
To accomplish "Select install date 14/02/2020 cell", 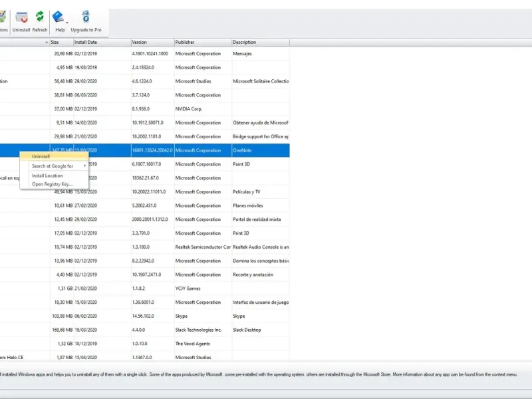I will [x=86, y=123].
